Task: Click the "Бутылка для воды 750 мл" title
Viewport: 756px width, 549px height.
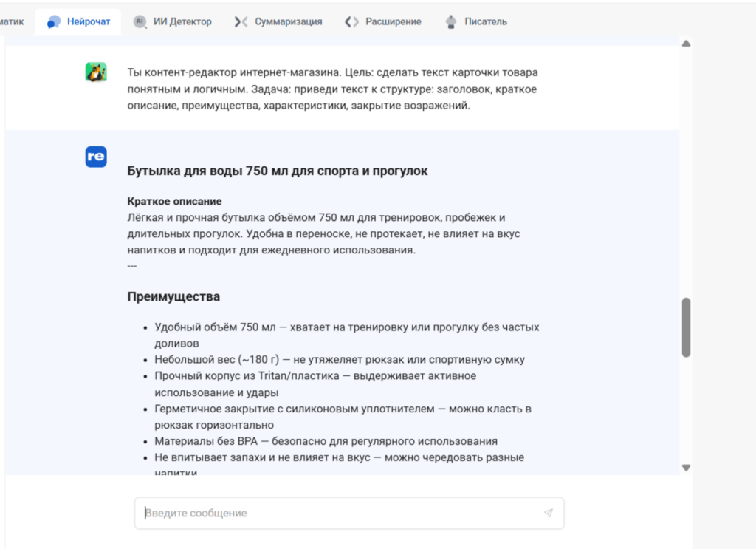Action: [277, 171]
